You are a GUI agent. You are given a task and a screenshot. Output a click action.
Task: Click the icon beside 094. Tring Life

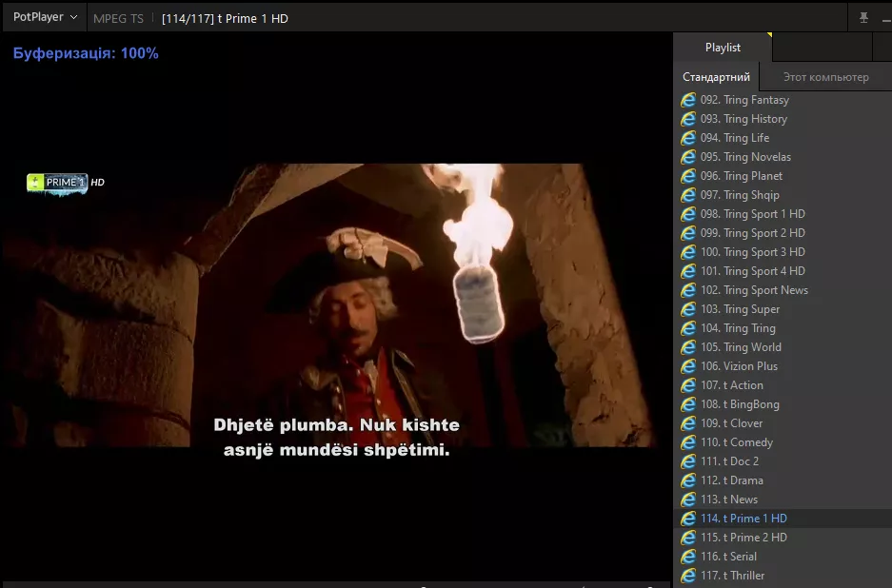[688, 138]
